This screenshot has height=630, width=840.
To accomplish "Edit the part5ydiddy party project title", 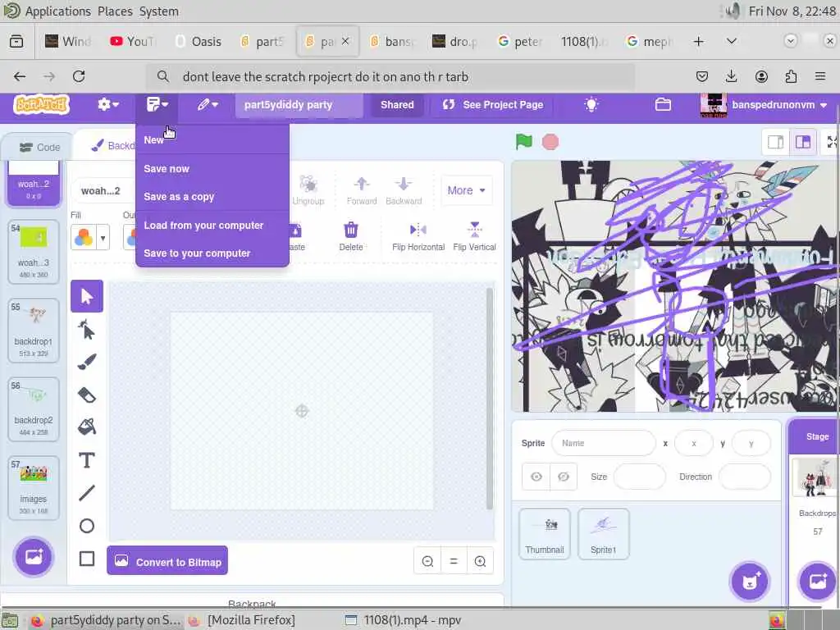I will 299,104.
